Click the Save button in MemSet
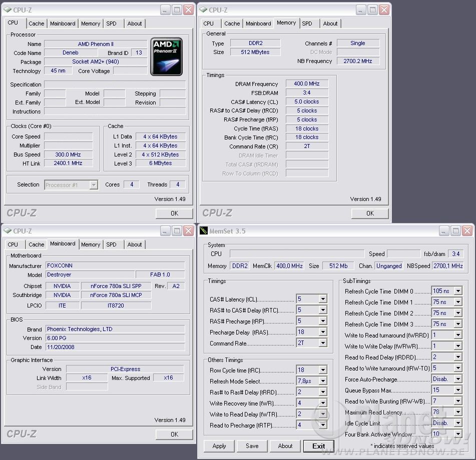 (252, 446)
